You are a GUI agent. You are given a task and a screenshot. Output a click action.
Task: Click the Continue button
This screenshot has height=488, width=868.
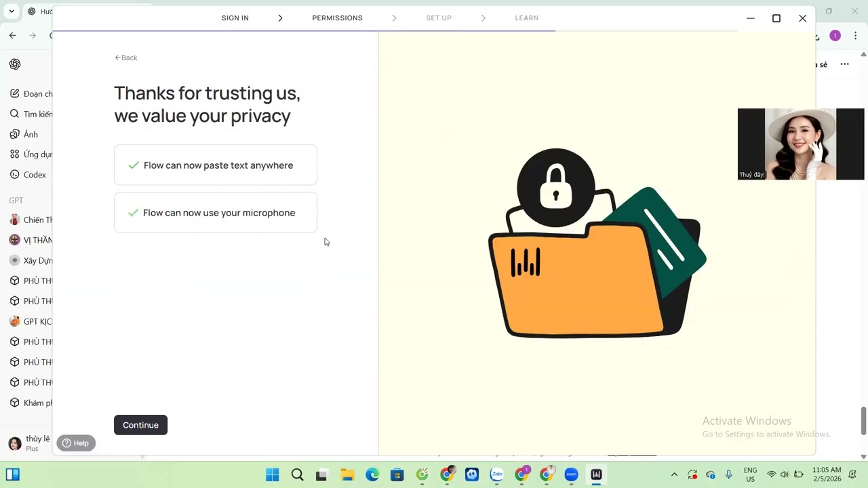pyautogui.click(x=140, y=425)
